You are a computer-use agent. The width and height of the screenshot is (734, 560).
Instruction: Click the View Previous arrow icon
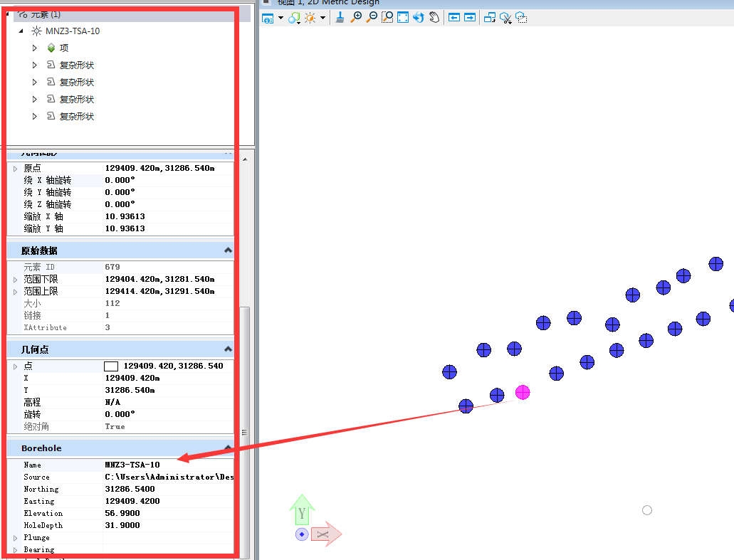point(454,18)
